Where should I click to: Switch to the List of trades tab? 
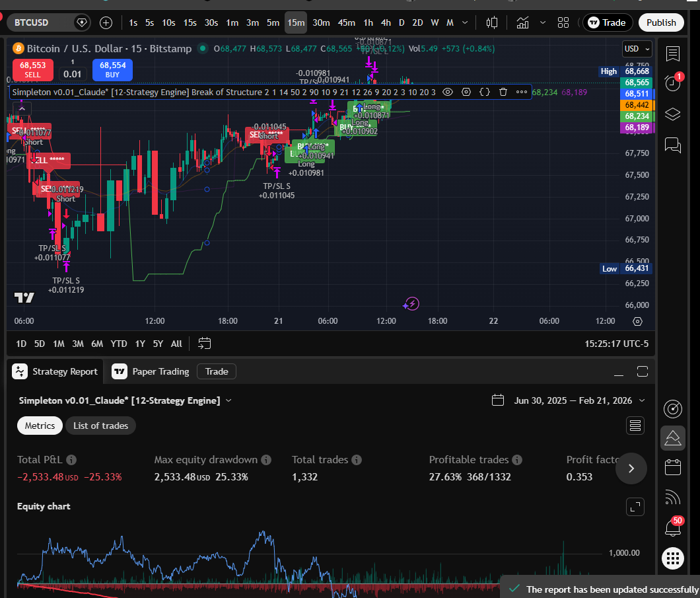pos(100,426)
